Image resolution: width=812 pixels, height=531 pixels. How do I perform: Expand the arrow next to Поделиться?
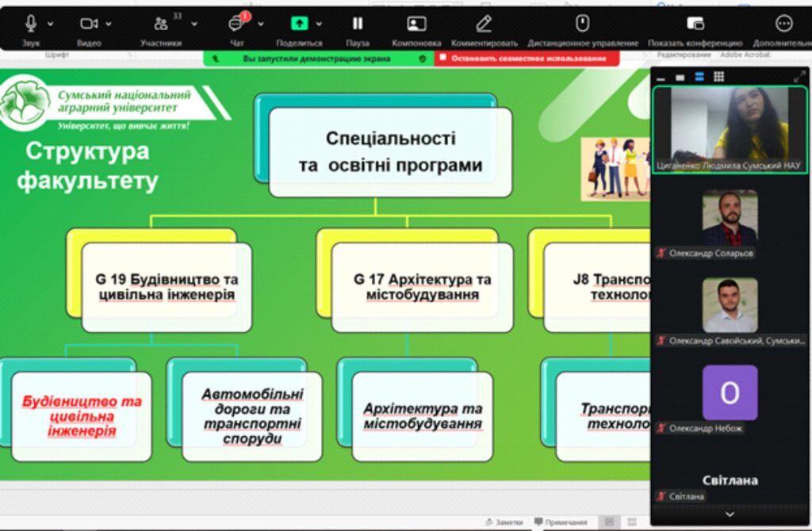click(319, 24)
